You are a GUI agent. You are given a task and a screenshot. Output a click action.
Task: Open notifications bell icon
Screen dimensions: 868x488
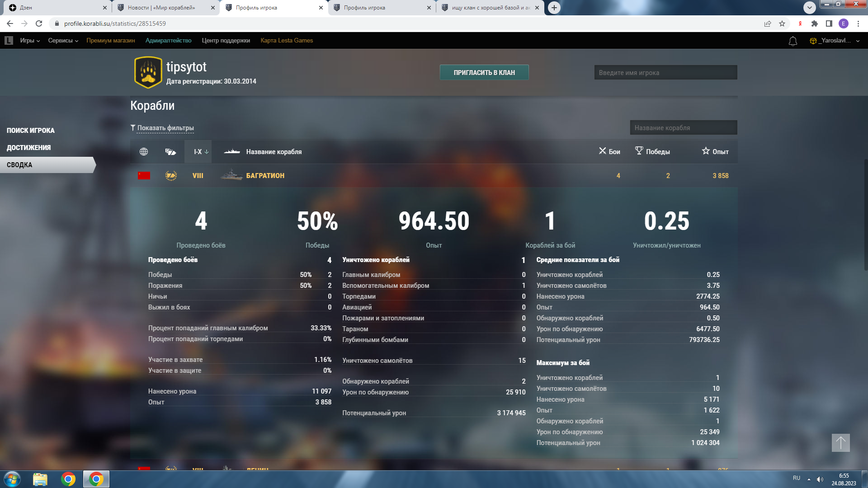[793, 41]
